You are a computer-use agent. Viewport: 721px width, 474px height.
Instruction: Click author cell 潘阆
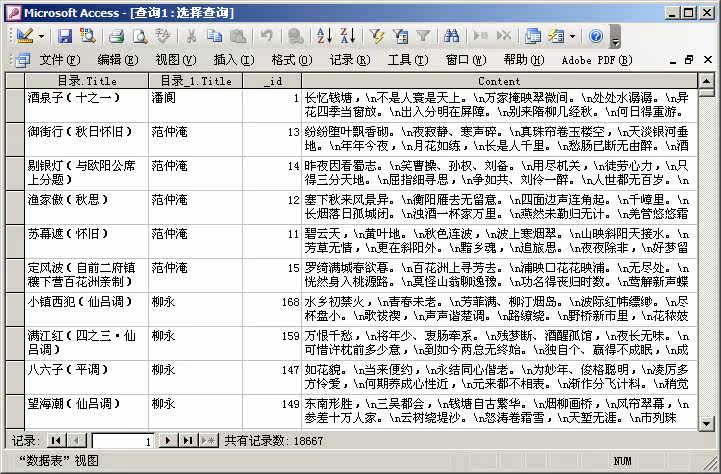pyautogui.click(x=195, y=105)
